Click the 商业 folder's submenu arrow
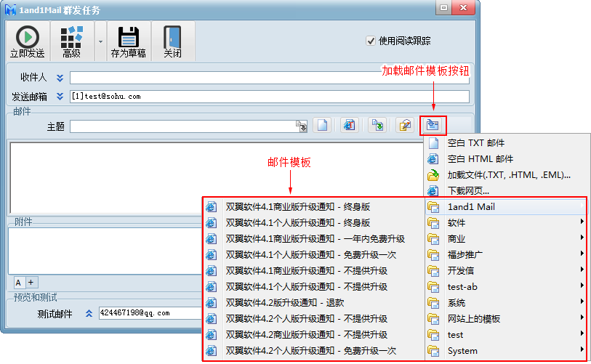Image resolution: width=591 pixels, height=364 pixels. (582, 238)
